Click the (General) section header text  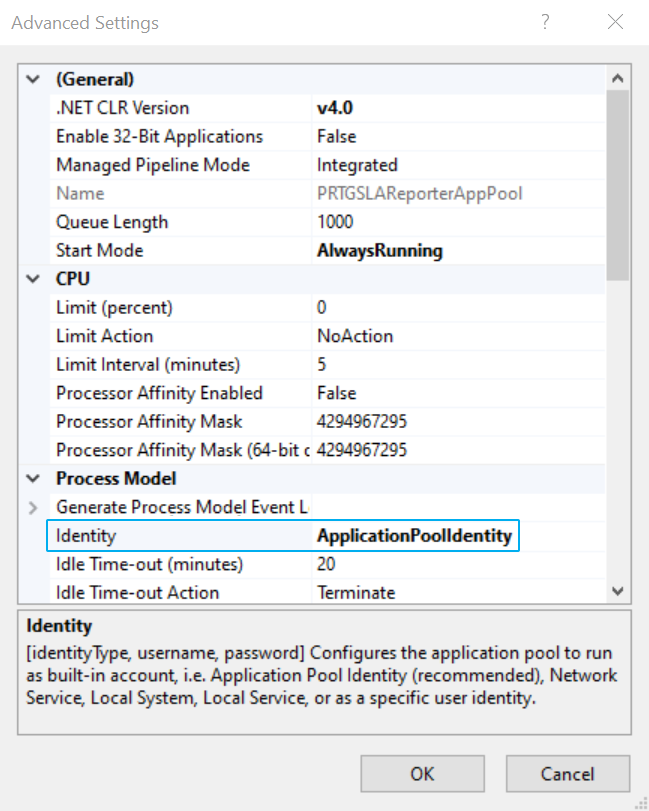(95, 80)
